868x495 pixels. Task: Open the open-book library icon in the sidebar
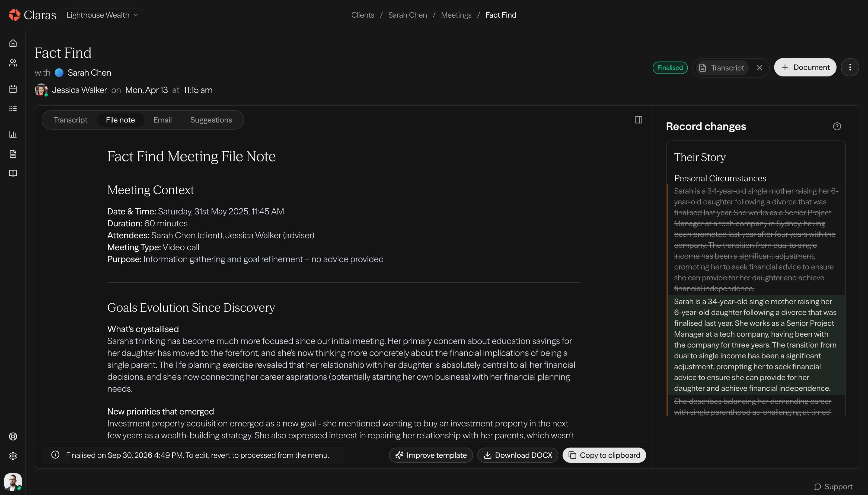click(13, 173)
